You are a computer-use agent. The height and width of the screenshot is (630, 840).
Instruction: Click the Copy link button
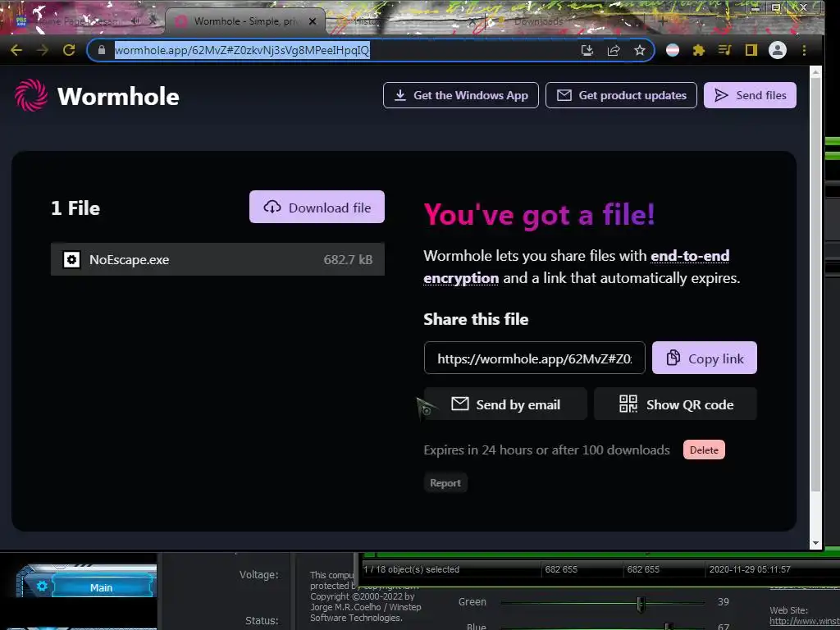705,358
